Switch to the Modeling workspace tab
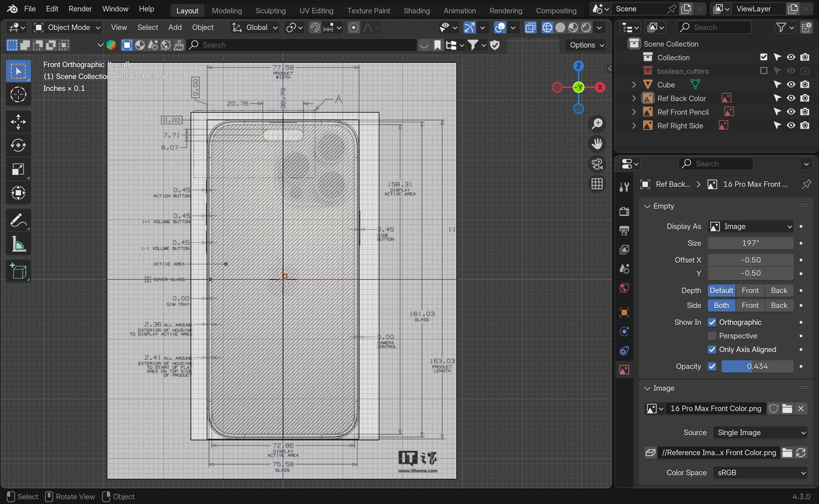Image resolution: width=819 pixels, height=504 pixels. (227, 10)
